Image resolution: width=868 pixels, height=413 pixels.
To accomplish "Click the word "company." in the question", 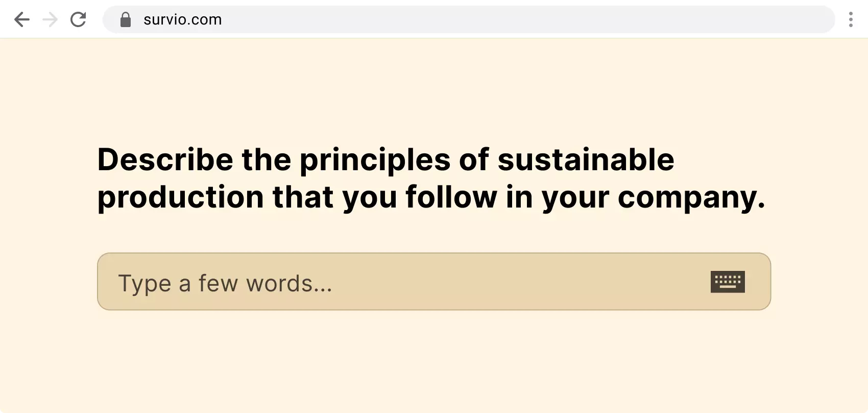I will (x=691, y=197).
